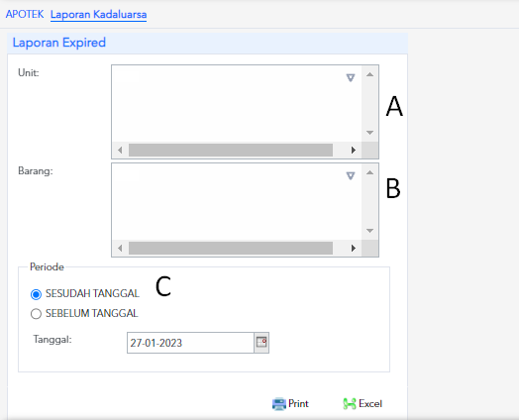The width and height of the screenshot is (519, 420).
Task: Open the APOTEK breadcrumb link
Action: [25, 14]
